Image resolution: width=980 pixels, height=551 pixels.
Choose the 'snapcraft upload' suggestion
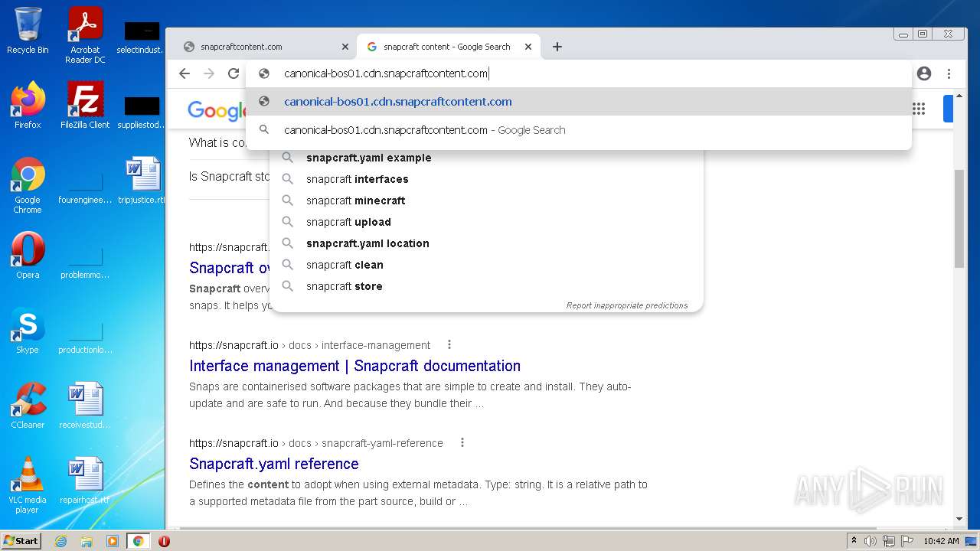click(486, 222)
